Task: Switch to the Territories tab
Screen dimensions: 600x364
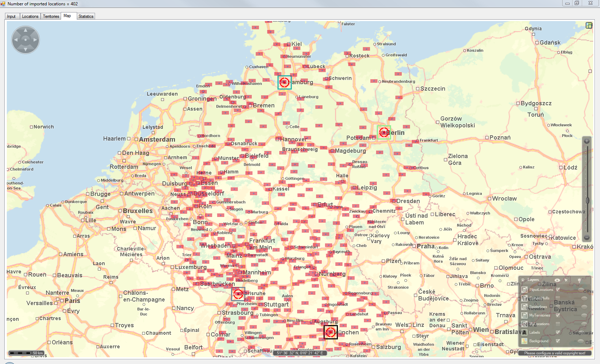Action: point(51,16)
